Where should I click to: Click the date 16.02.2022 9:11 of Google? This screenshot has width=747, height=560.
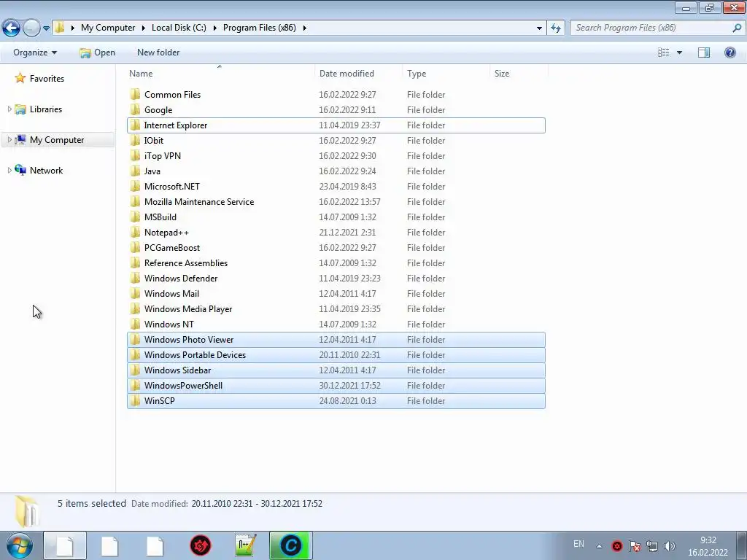click(347, 110)
